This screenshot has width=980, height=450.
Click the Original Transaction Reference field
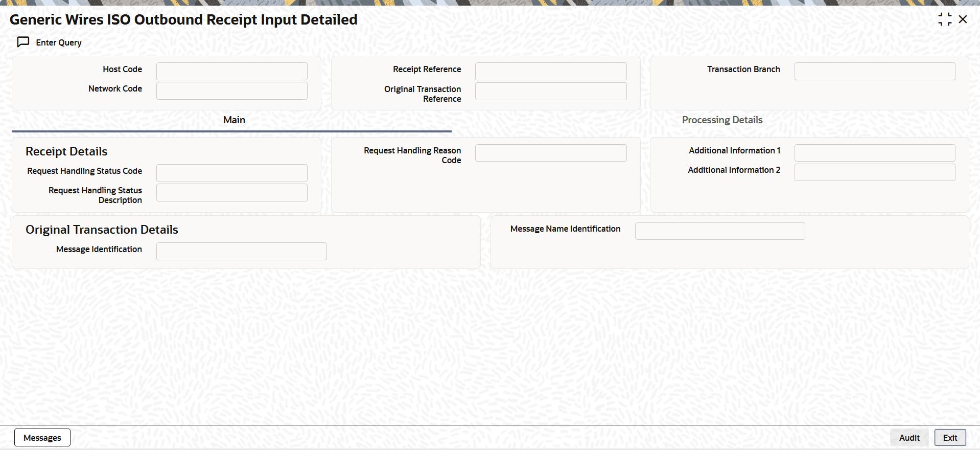click(x=551, y=91)
